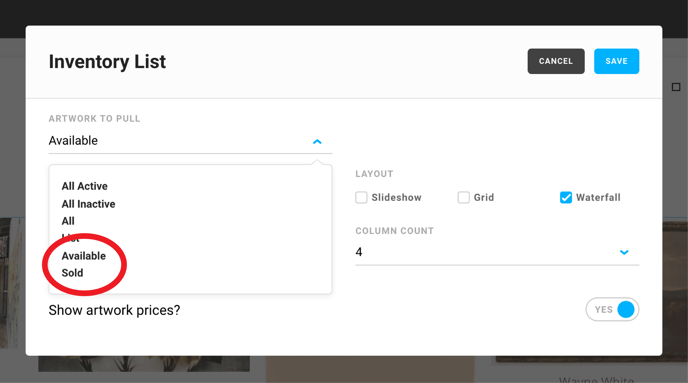Select Available in the dropdown list
The image size is (688, 383).
(83, 256)
